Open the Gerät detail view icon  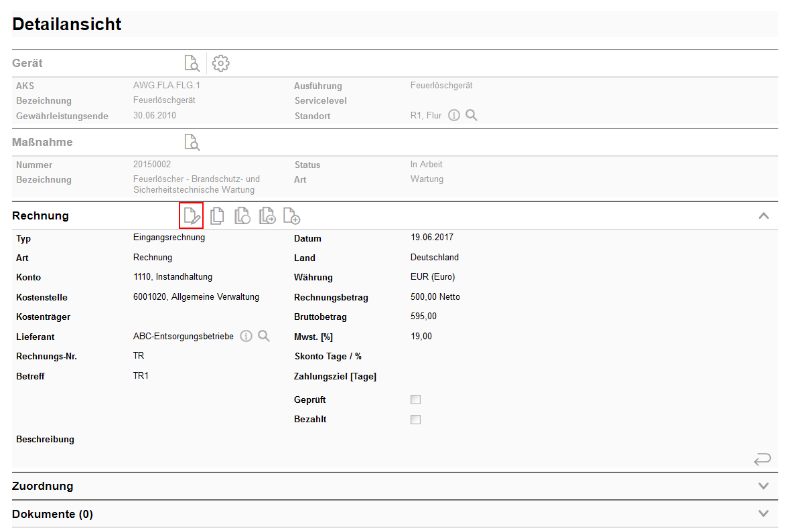(x=192, y=64)
